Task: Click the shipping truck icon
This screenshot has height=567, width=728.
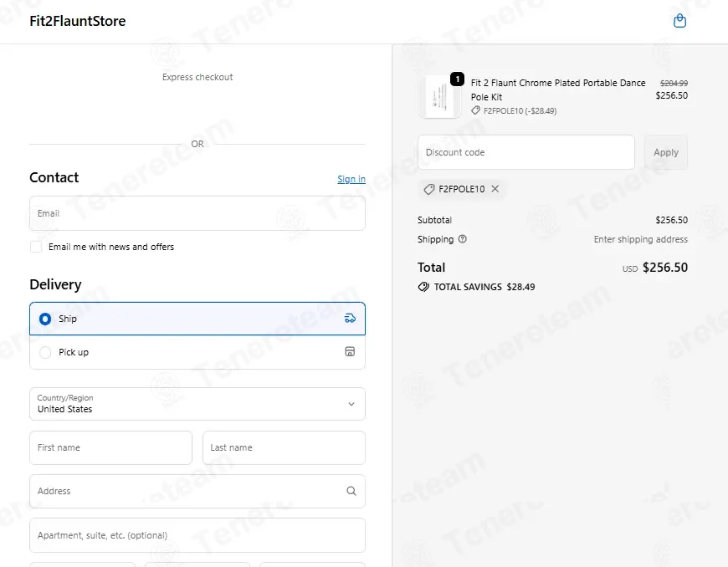Action: click(x=350, y=319)
